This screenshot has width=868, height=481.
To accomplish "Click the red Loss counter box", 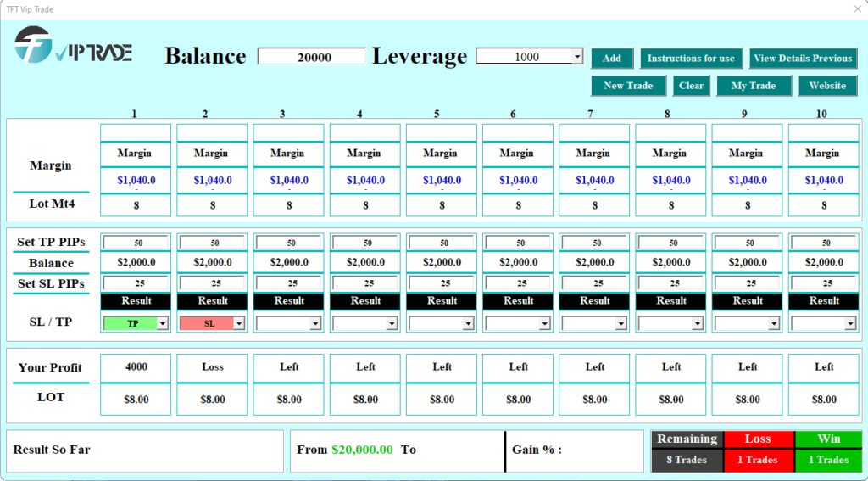I will [758, 450].
